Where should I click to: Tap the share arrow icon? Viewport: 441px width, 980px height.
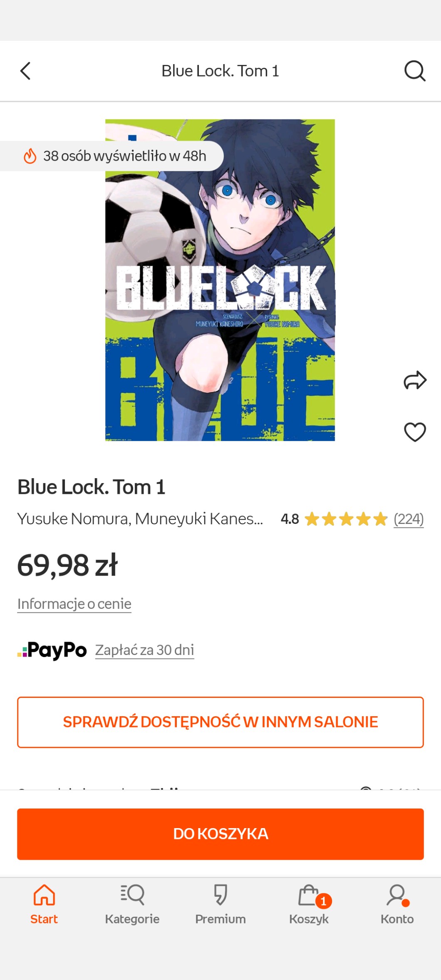coord(415,380)
